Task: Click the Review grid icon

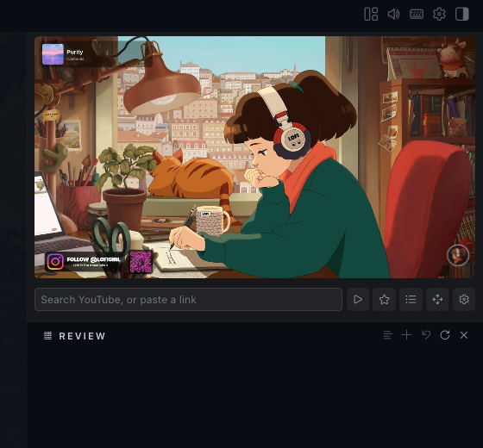Action: [47, 336]
